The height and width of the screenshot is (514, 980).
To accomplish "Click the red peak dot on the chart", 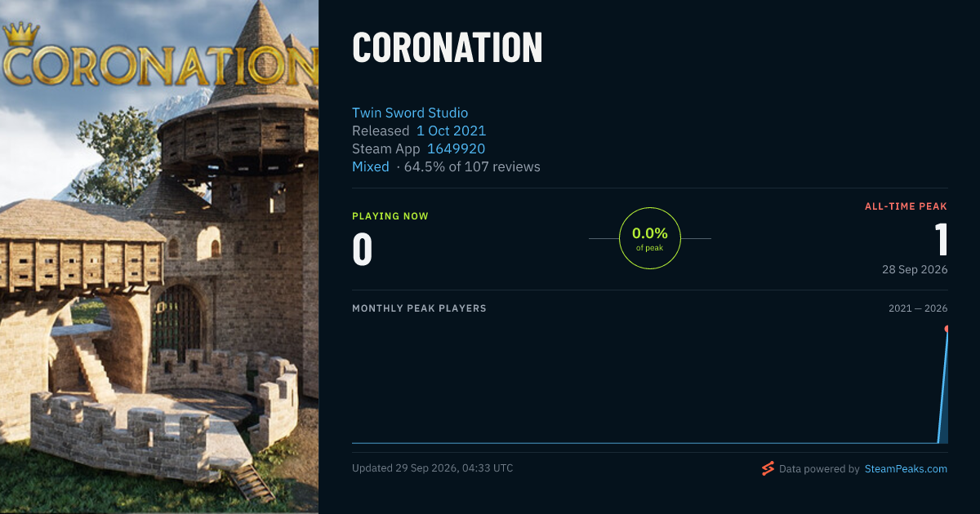I will point(947,329).
